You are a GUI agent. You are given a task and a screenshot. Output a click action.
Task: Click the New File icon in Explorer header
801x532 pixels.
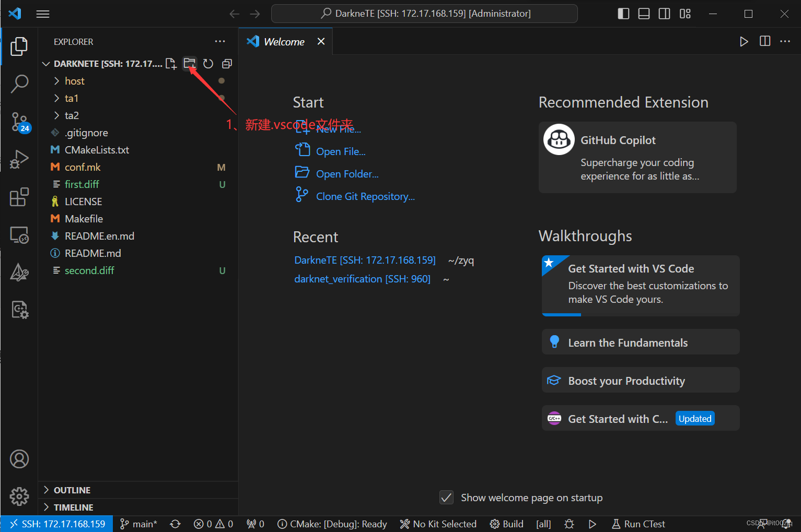[171, 64]
